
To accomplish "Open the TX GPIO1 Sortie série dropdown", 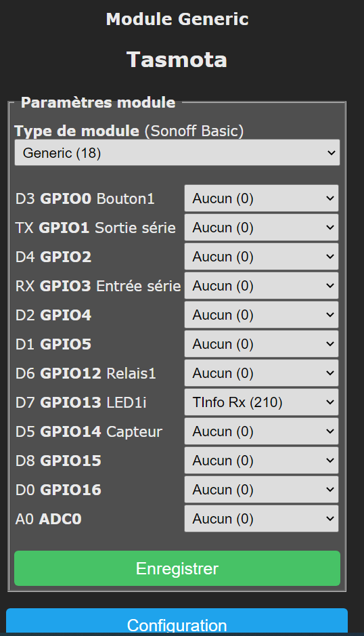I will point(261,228).
